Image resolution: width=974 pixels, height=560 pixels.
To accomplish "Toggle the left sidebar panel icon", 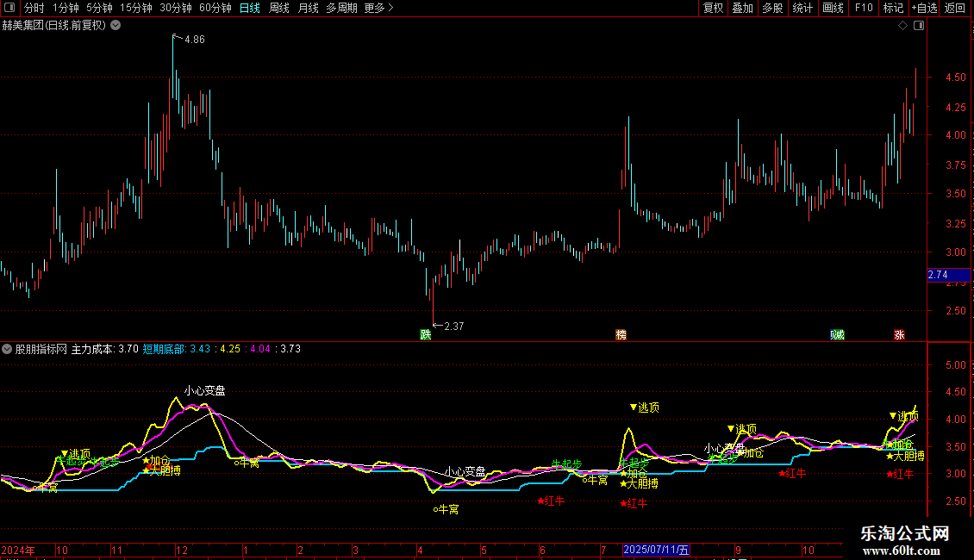I will tap(9, 8).
